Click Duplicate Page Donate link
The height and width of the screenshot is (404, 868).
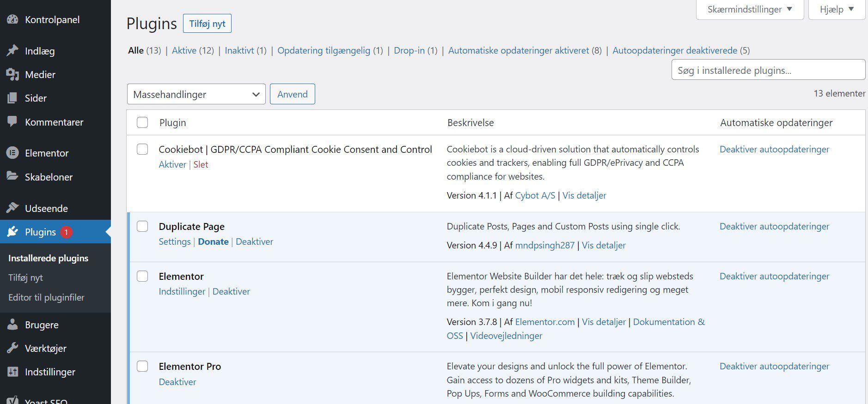click(x=213, y=241)
